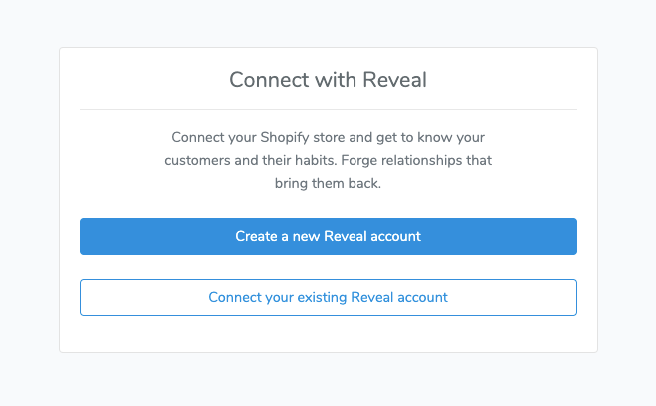Screen dimensions: 656x406
Task: Click the empty card area below the outlined button
Action: [x=328, y=334]
